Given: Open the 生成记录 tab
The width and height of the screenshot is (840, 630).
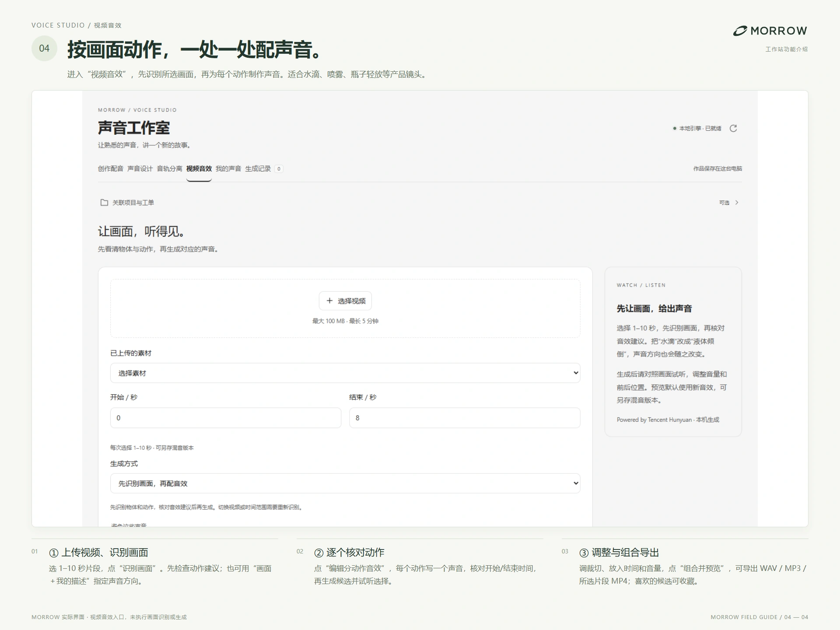Looking at the screenshot, I should click(x=258, y=169).
